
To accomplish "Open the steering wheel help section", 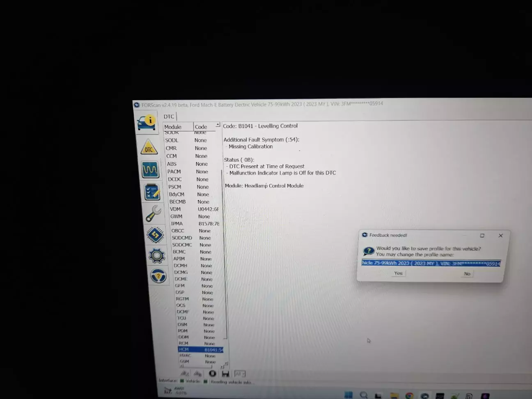I will point(158,276).
